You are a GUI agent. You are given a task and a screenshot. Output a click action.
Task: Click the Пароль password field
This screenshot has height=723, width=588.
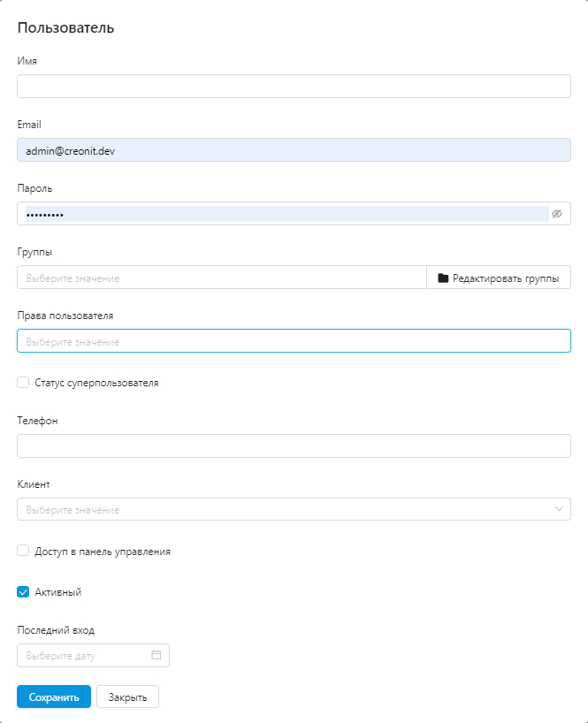[283, 214]
